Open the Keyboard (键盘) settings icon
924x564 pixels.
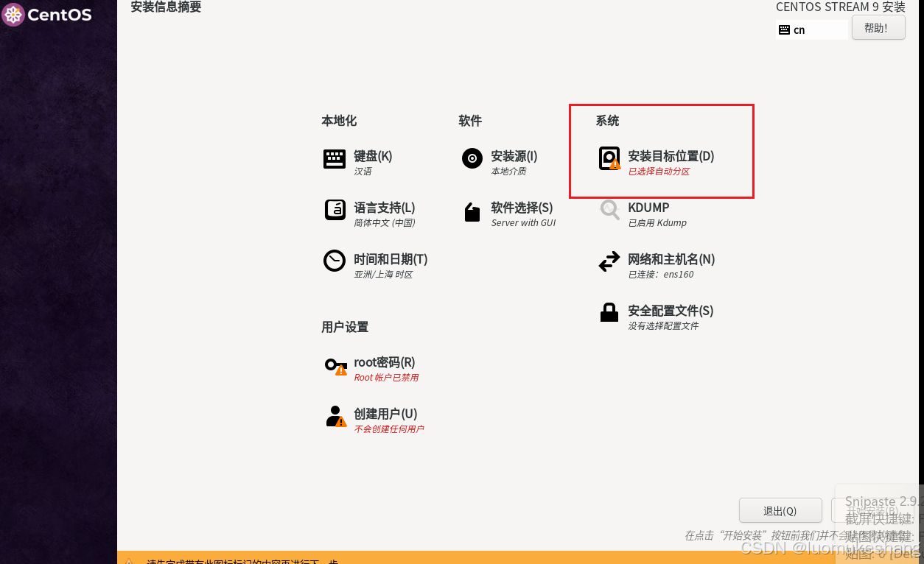[335, 159]
